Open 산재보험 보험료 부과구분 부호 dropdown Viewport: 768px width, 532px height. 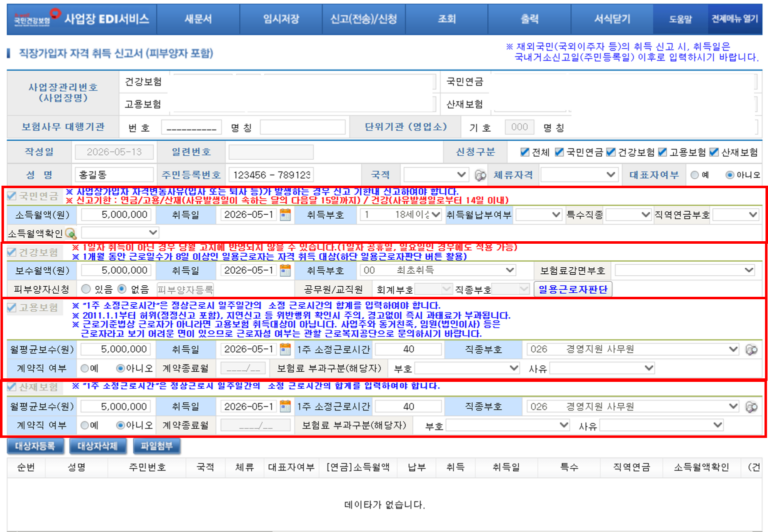coord(508,425)
